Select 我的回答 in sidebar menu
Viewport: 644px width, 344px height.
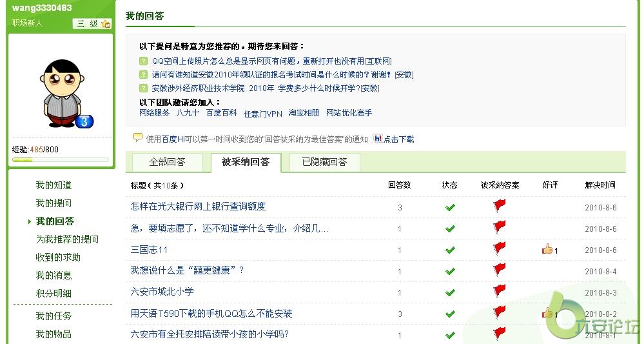(55, 221)
